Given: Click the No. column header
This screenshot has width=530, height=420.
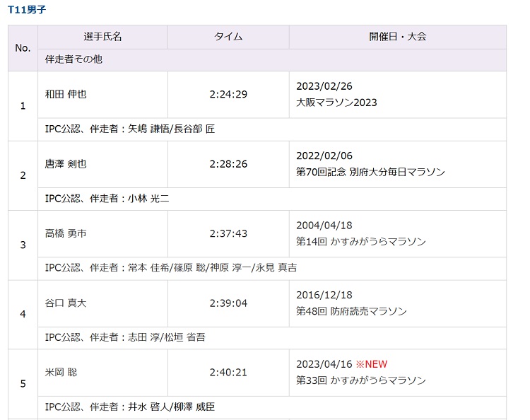Looking at the screenshot, I should pos(23,48).
